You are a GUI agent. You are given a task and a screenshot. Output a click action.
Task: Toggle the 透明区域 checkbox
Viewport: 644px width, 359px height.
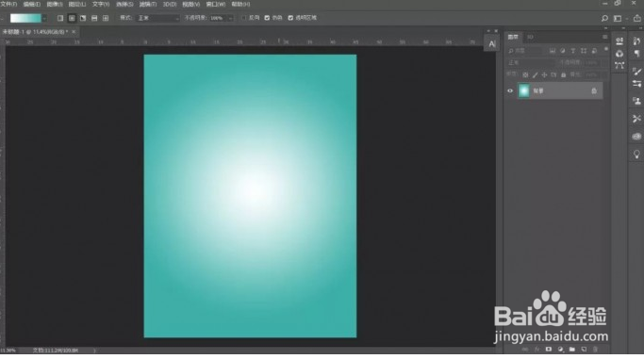(x=290, y=18)
